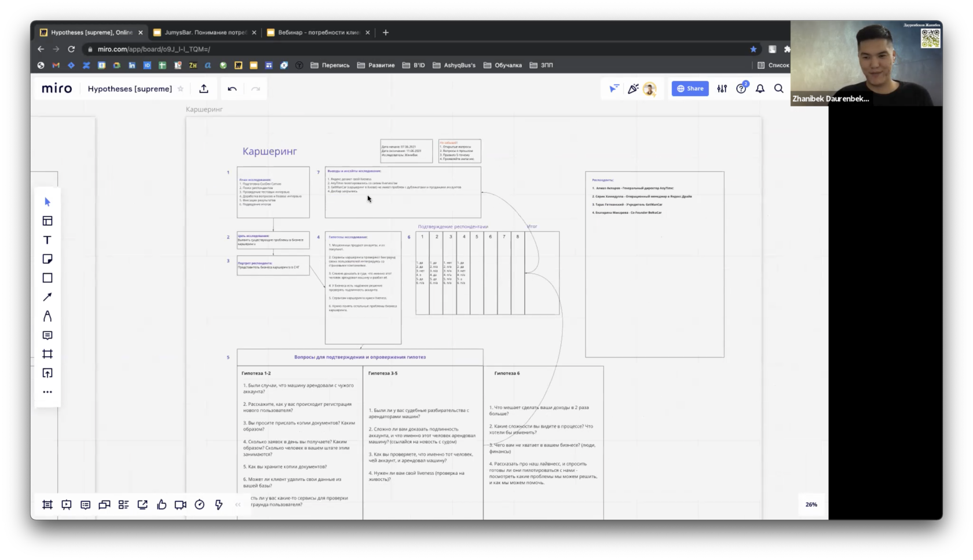Screen dimensions: 973x560
Task: Open the Развитие bookmarks folder
Action: pyautogui.click(x=376, y=65)
